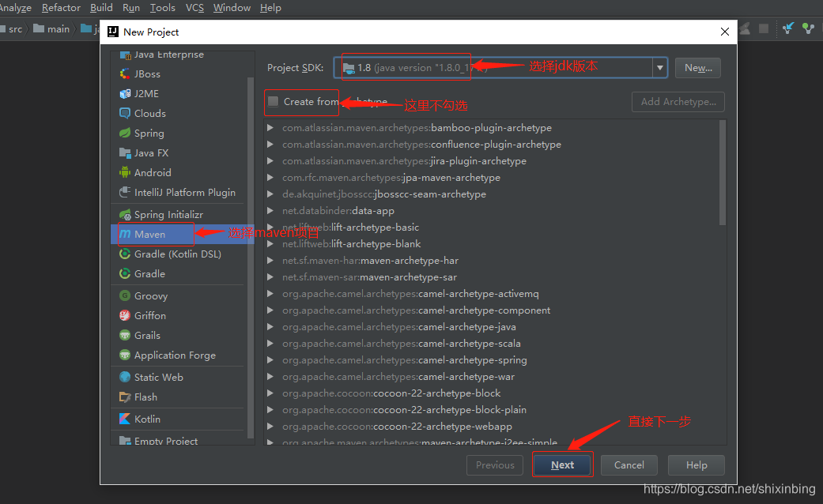Select the Android robot icon
823x504 pixels.
tap(125, 172)
